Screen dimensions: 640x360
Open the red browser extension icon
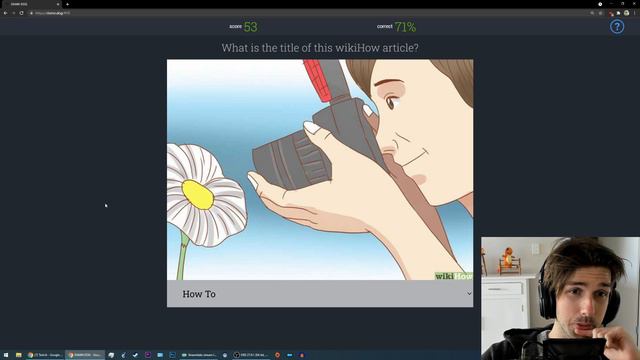coord(611,13)
